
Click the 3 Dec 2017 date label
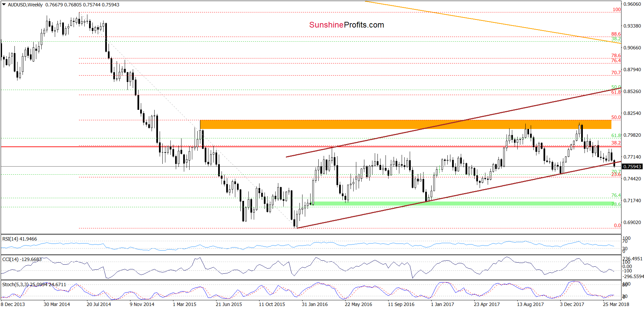[x=572, y=304]
